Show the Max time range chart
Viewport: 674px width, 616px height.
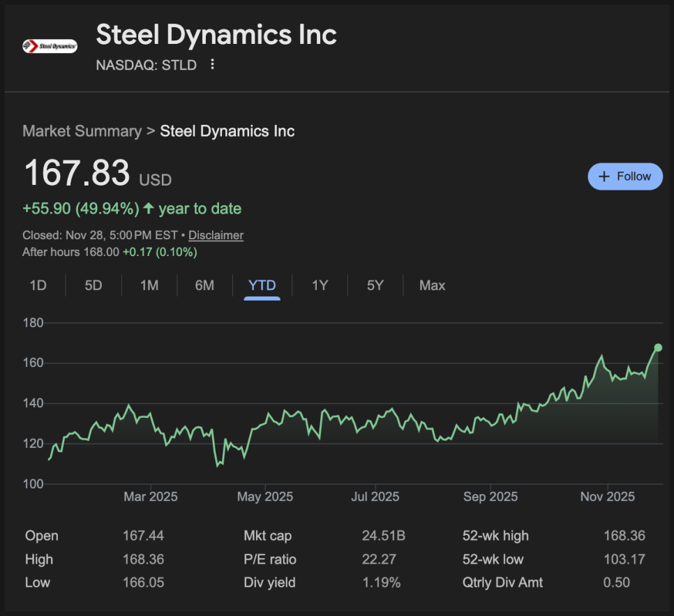432,285
